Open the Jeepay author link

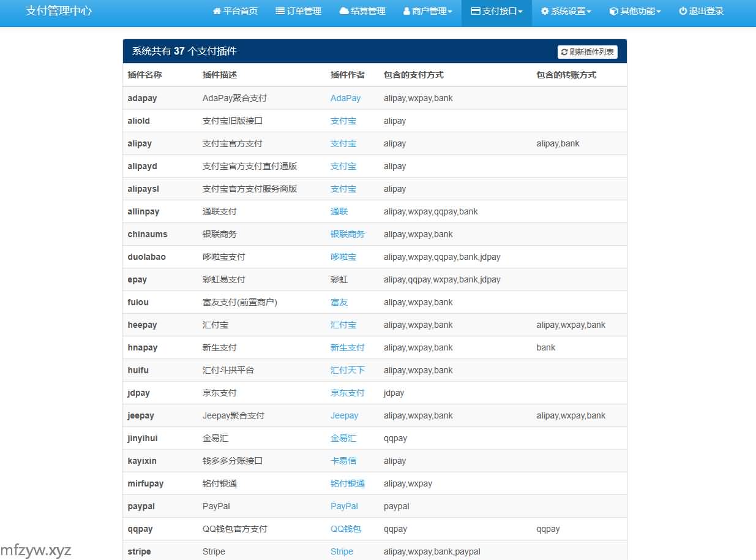[x=344, y=415]
